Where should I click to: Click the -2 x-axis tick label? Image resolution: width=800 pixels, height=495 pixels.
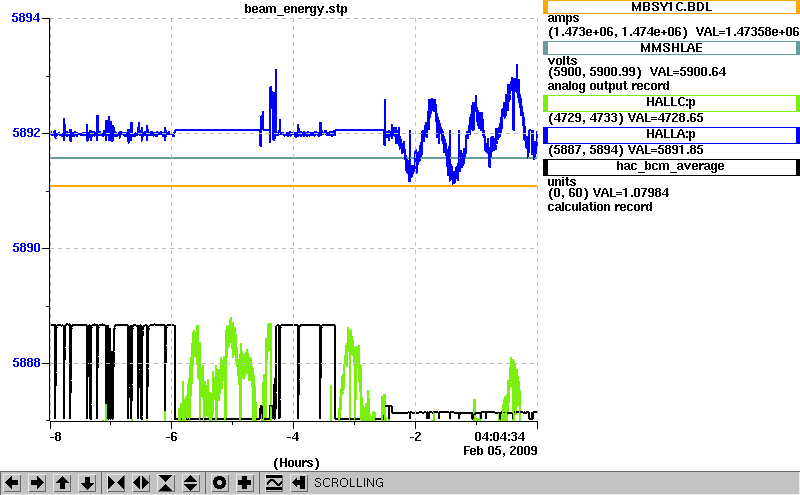(x=415, y=437)
